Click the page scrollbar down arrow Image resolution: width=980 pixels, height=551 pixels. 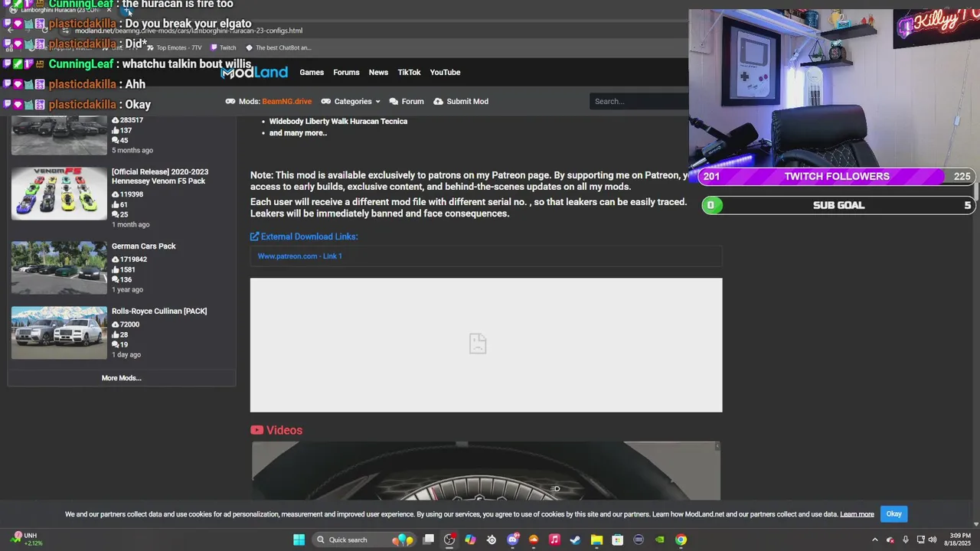click(975, 523)
